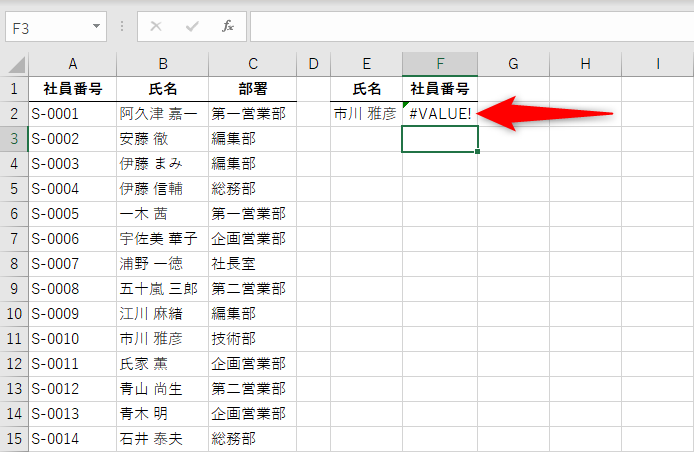Select 企画営業部 cell in row 7
694x452 pixels.
[x=252, y=239]
